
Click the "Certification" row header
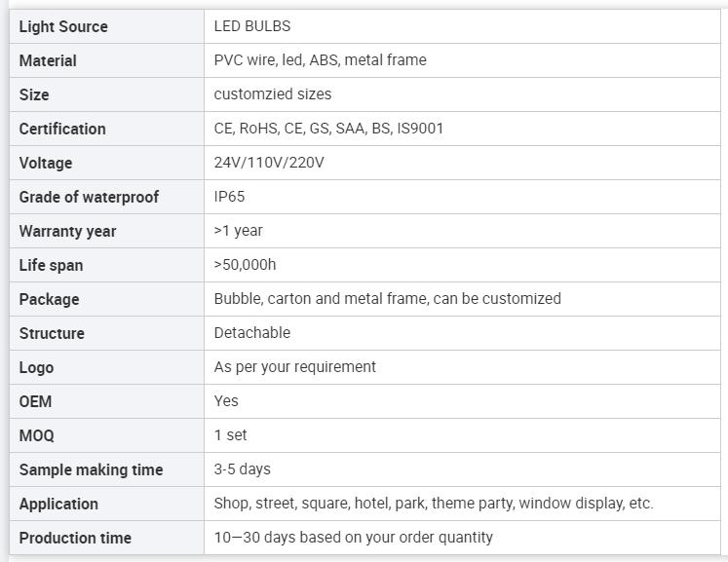[x=62, y=129]
